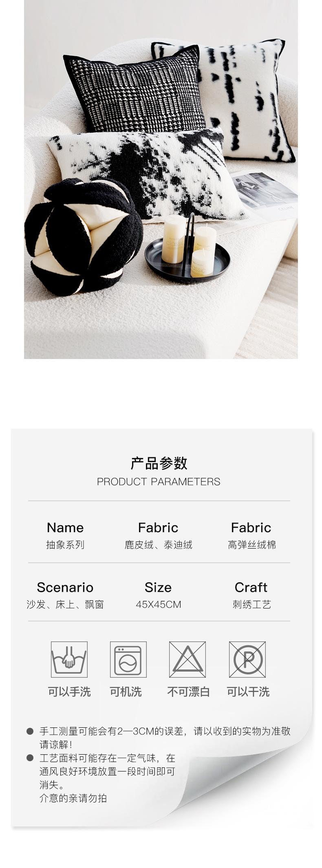Click the Fabric value 高弹丝绒棉
The height and width of the screenshot is (868, 322).
coord(251,545)
